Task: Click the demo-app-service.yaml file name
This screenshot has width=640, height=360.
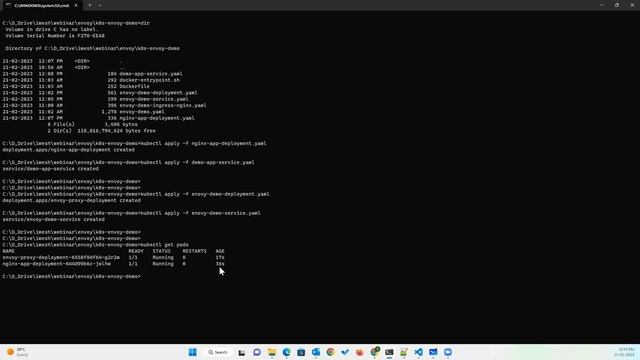Action: pos(151,73)
